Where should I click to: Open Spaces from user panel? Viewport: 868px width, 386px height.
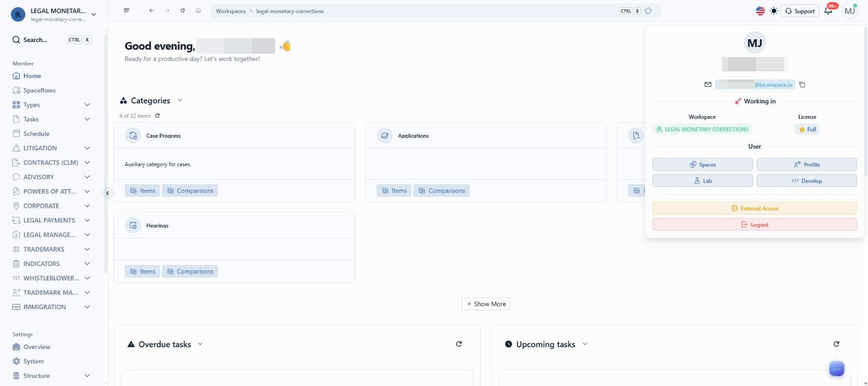(702, 164)
